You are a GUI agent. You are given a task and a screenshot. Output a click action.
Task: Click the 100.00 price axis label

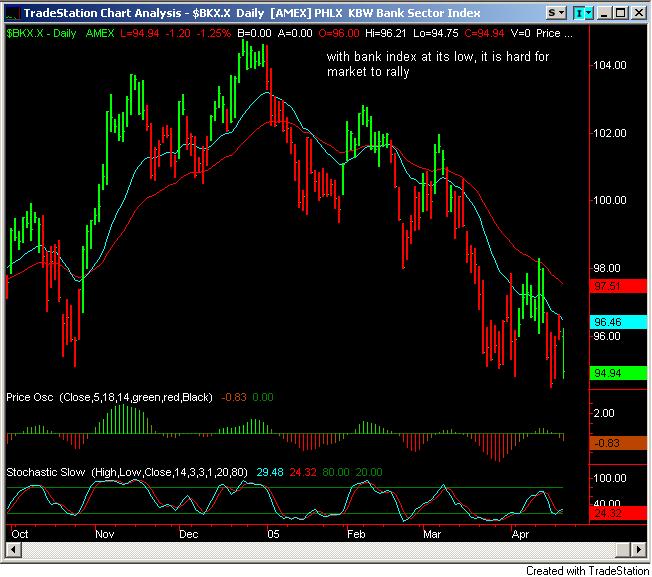point(609,200)
